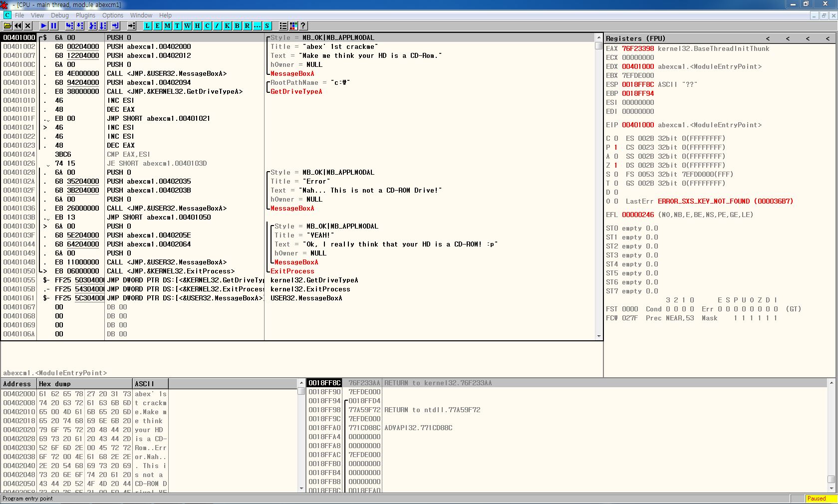Open the Log window via L button
This screenshot has height=504, width=838.
pyautogui.click(x=147, y=26)
